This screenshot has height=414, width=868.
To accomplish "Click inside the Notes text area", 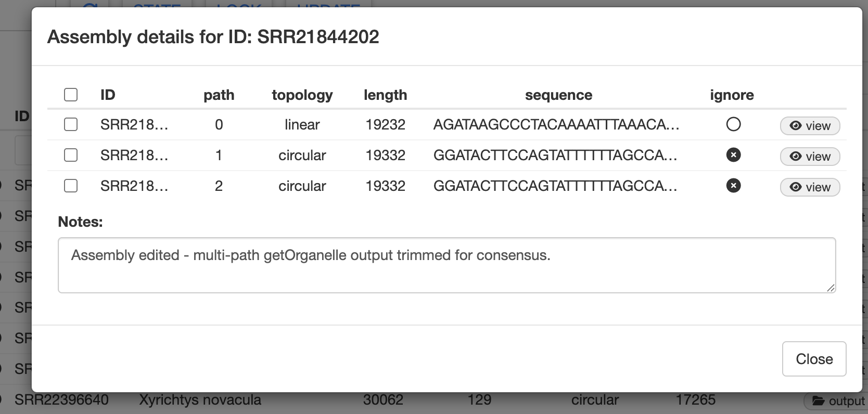I will [446, 265].
